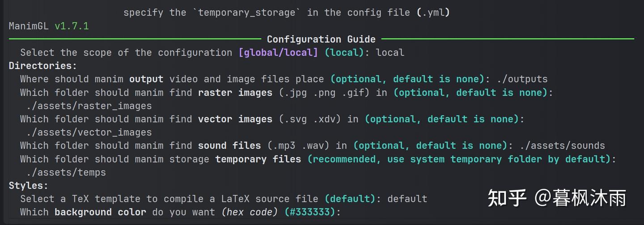Click the Directories section header
The width and height of the screenshot is (644, 225).
pyautogui.click(x=43, y=66)
